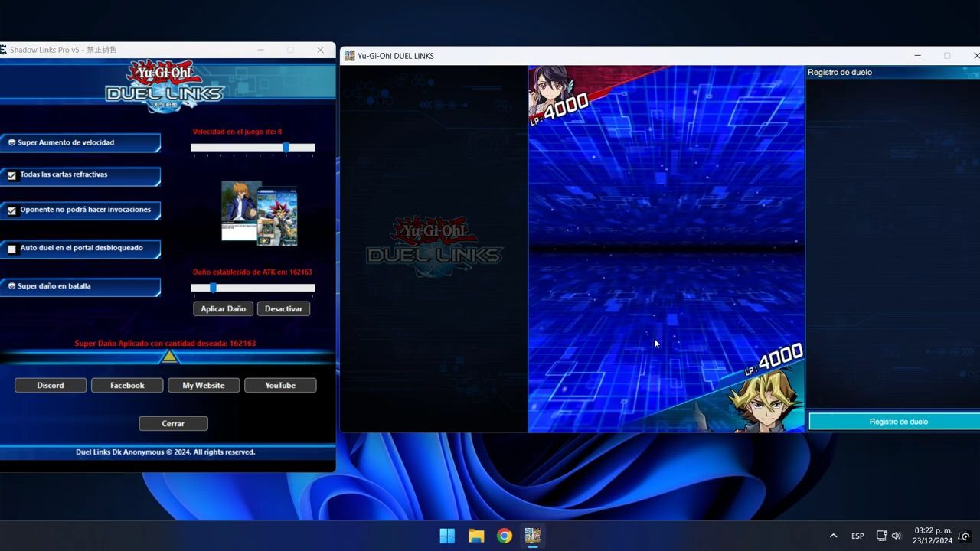Image resolution: width=980 pixels, height=551 pixels.
Task: Maximize the Yu-Gi-Oh! DUEL LINKS window
Action: [x=947, y=56]
